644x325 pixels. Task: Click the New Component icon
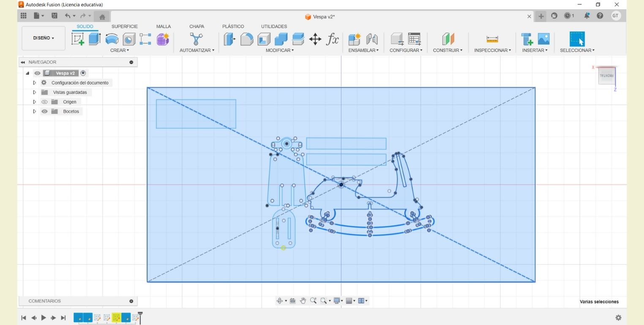(x=355, y=39)
